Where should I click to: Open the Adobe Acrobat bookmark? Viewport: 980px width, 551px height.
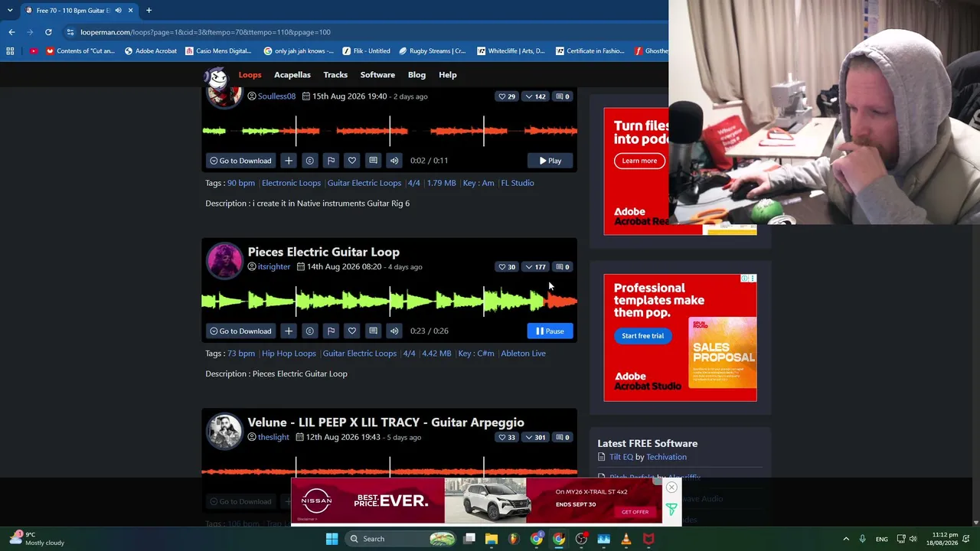[151, 51]
